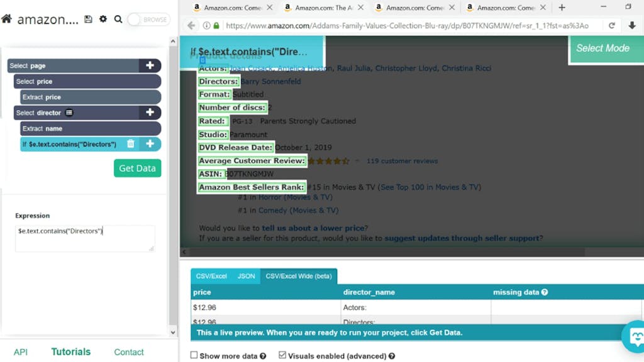This screenshot has width=644, height=362.
Task: Click the Amazon URL address bar
Action: click(407, 25)
